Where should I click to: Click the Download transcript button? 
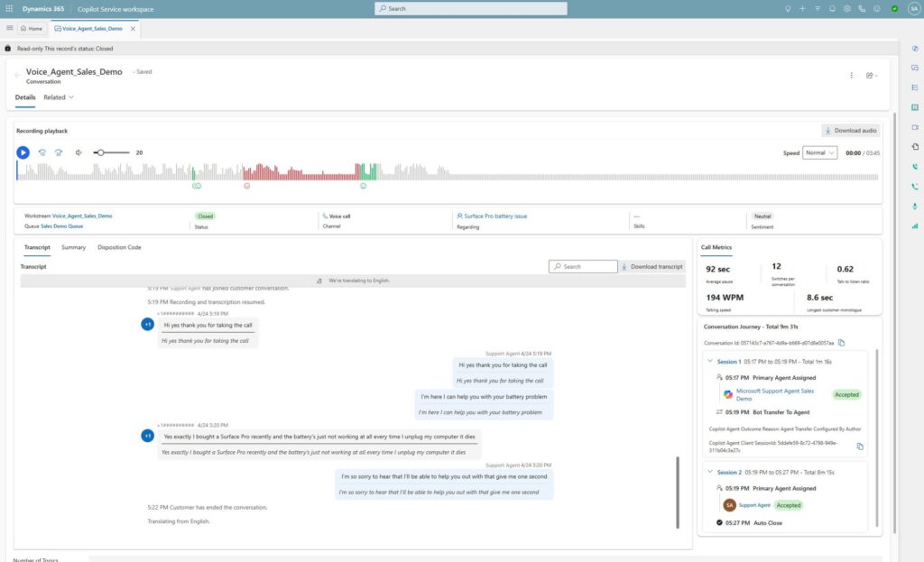[x=651, y=267]
